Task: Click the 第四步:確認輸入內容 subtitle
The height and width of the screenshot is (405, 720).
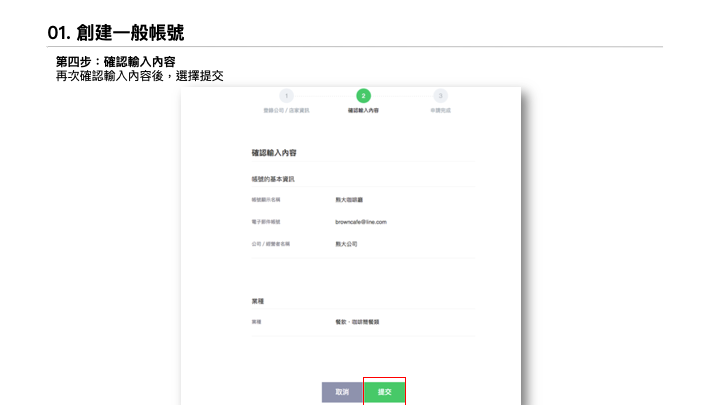Action: coord(116,62)
